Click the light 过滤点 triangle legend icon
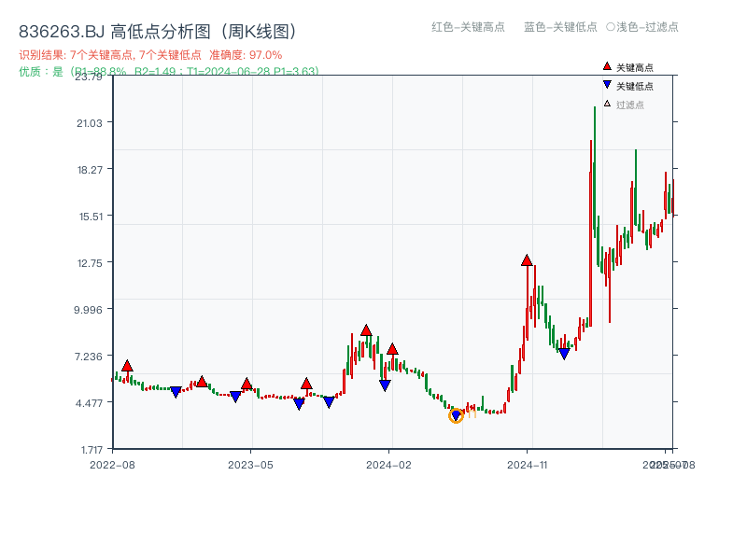Viewport: 747px width, 560px height. click(x=607, y=103)
